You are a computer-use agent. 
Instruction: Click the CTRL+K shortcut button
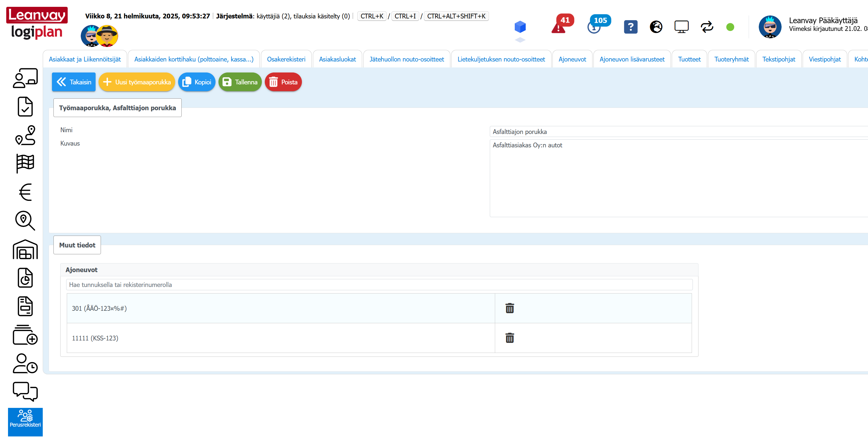point(372,16)
